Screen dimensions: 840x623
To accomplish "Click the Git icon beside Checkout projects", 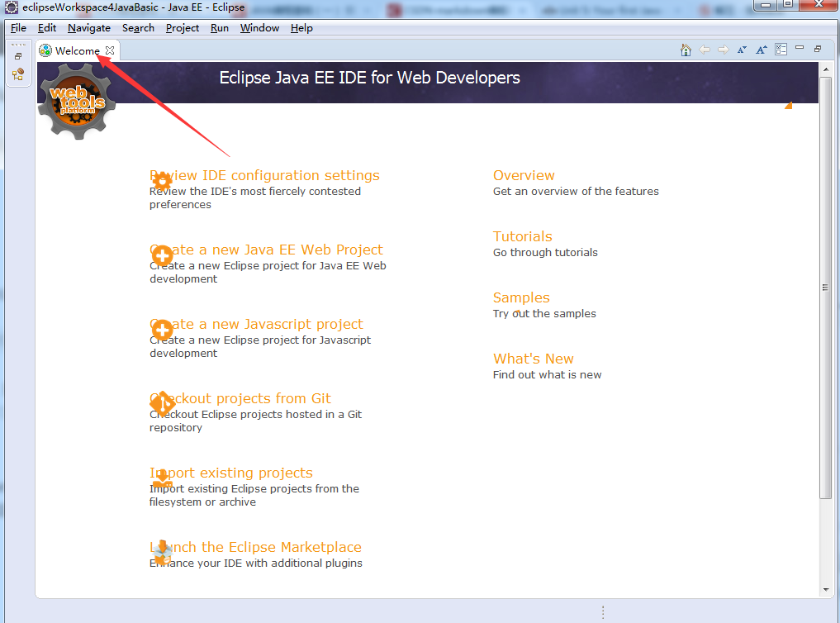I will click(x=163, y=403).
